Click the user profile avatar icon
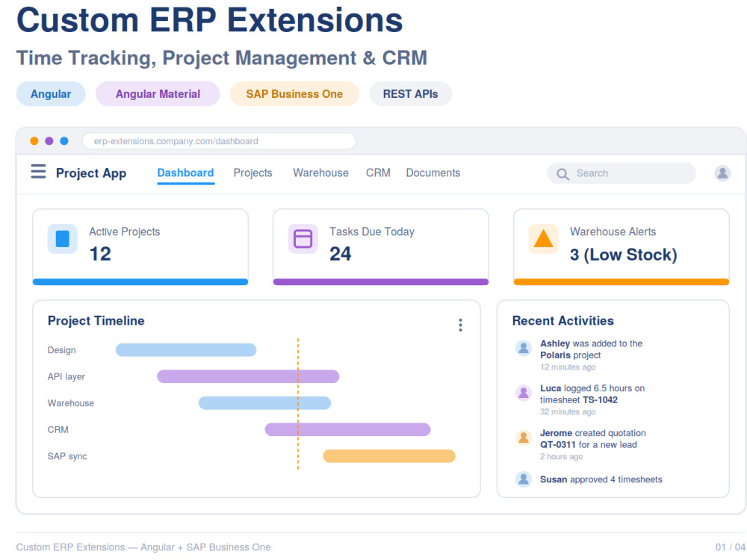 point(722,173)
